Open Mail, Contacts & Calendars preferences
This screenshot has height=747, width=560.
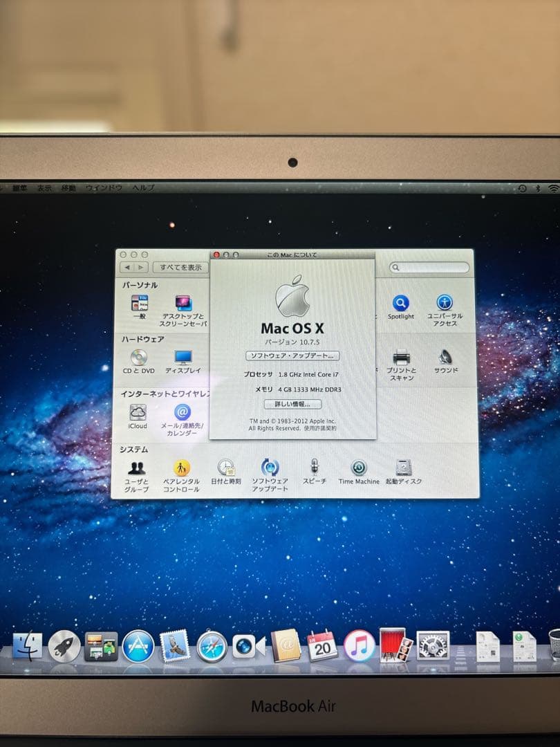pyautogui.click(x=182, y=420)
